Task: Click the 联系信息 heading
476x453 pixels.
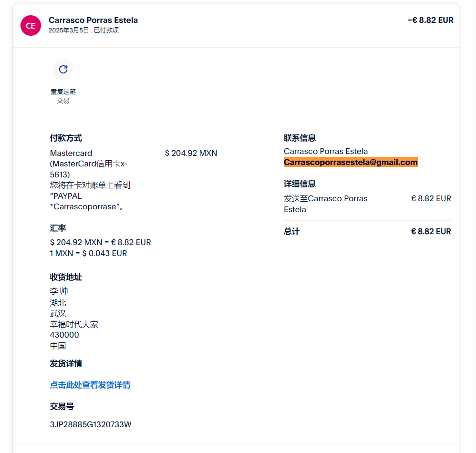Action: [300, 138]
